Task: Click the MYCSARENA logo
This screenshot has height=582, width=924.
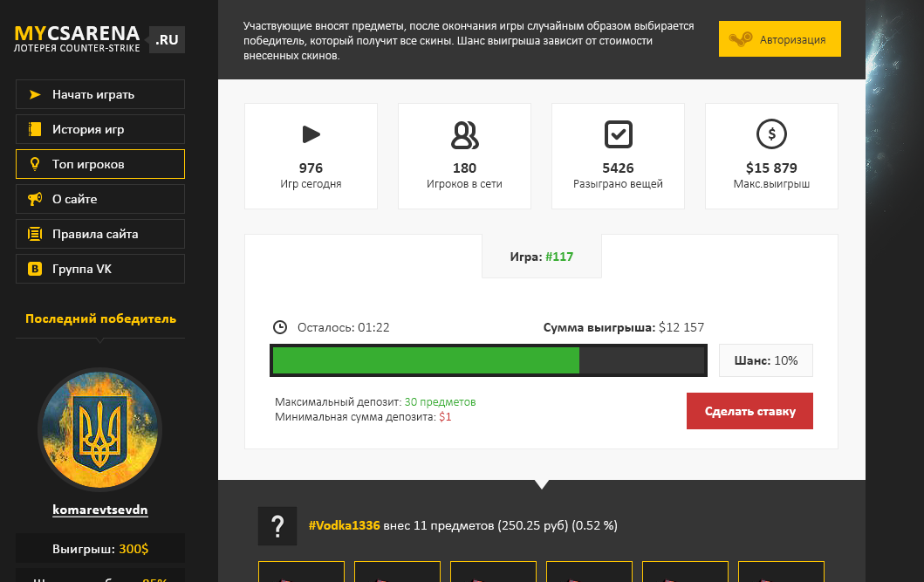Action: (x=77, y=39)
